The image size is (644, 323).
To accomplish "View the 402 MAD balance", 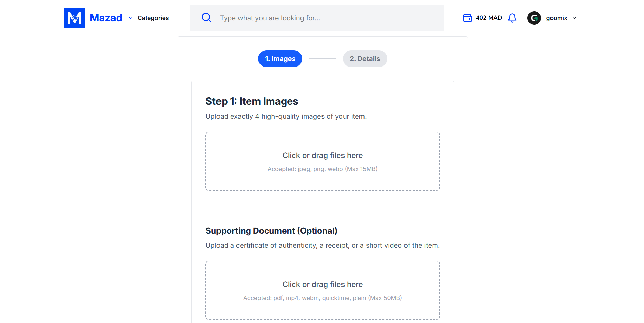I will click(x=489, y=18).
